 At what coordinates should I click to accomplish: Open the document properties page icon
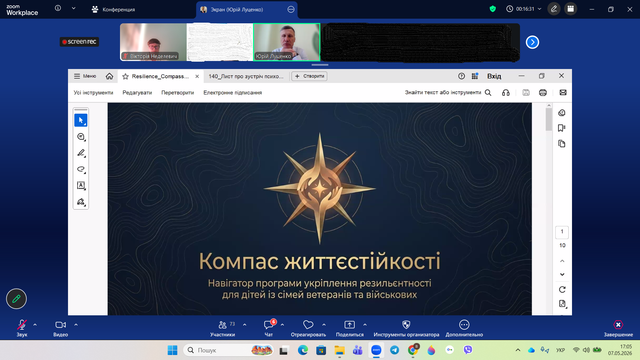point(562,304)
